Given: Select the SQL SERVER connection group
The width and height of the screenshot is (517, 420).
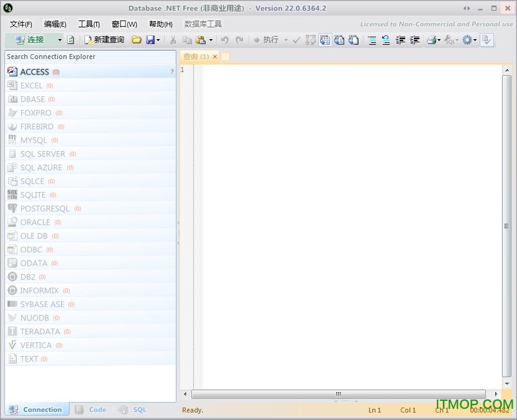Looking at the screenshot, I should click(90, 154).
